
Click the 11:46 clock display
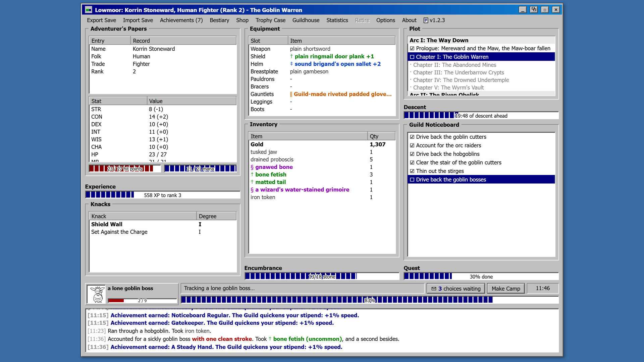point(543,288)
